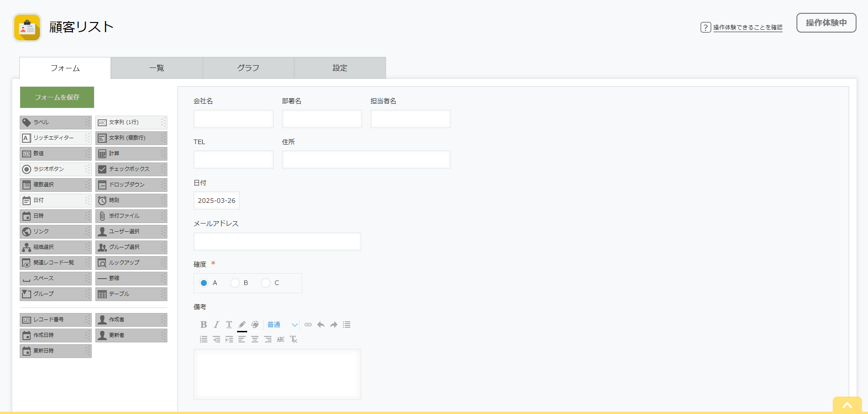Apply strikethrough in 備考 editor

pos(281,339)
